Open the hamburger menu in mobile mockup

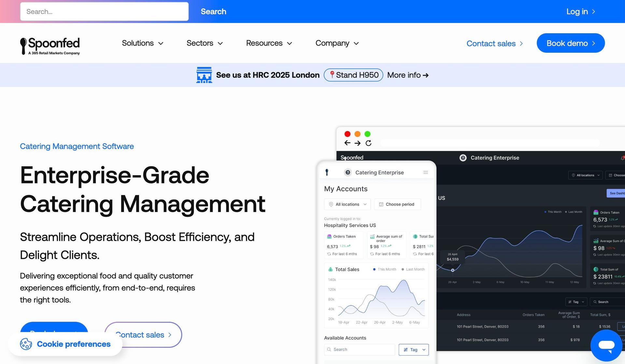click(x=425, y=173)
